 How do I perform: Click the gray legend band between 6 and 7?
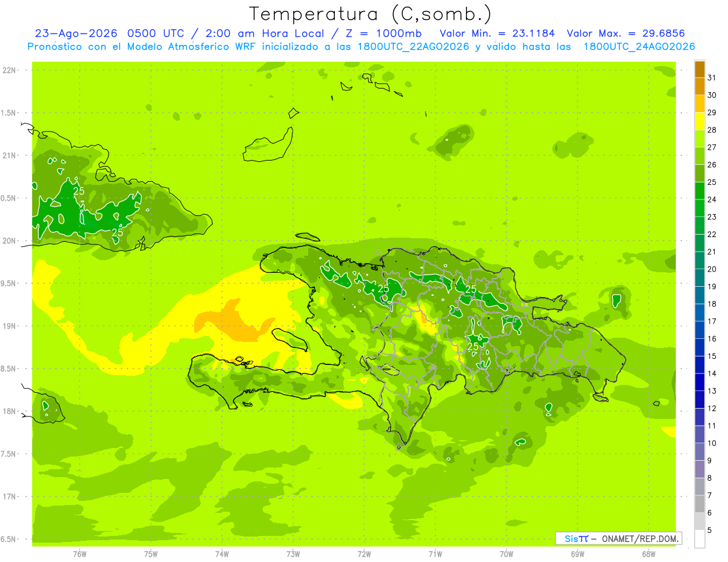(x=699, y=504)
